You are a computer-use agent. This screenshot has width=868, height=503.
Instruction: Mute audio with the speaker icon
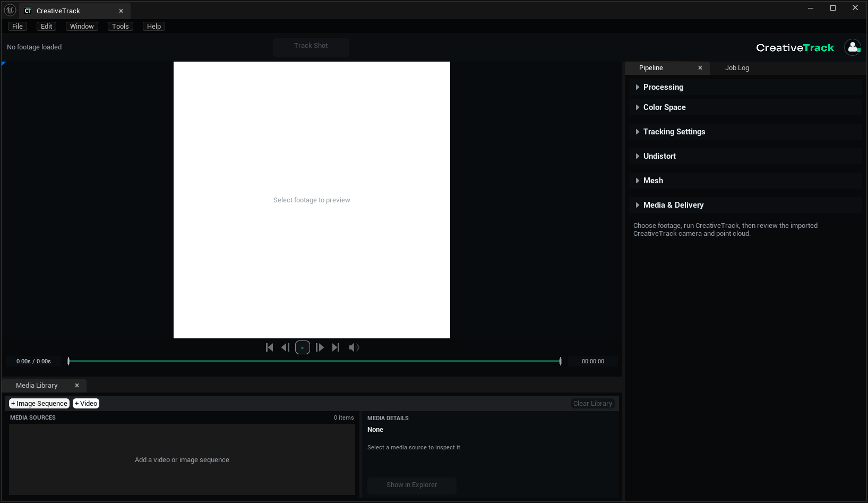tap(354, 347)
